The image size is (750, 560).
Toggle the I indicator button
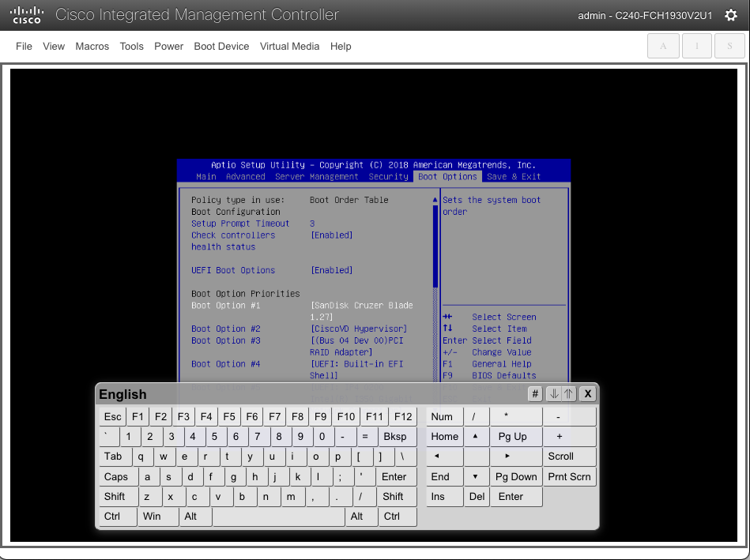[696, 46]
